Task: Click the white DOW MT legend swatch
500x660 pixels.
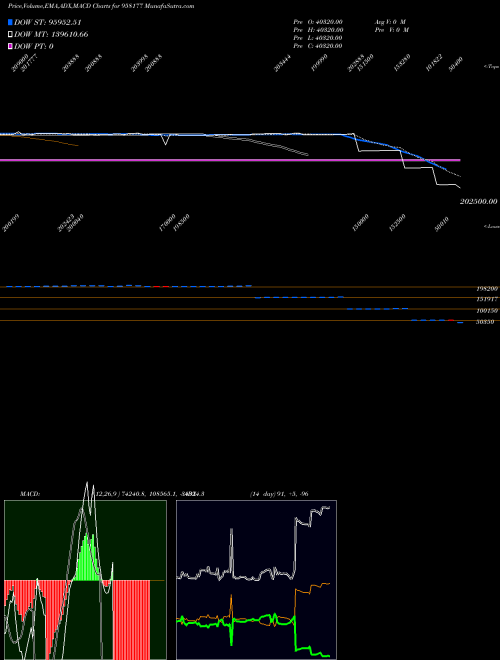Action: (11, 35)
